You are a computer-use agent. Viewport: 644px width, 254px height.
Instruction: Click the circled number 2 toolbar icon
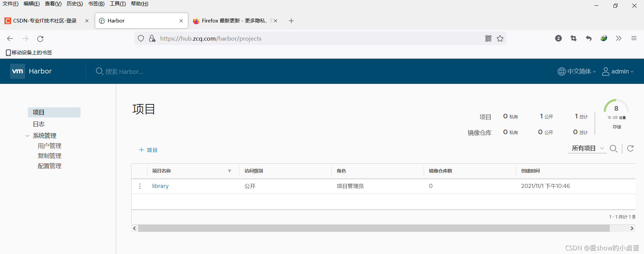558,38
